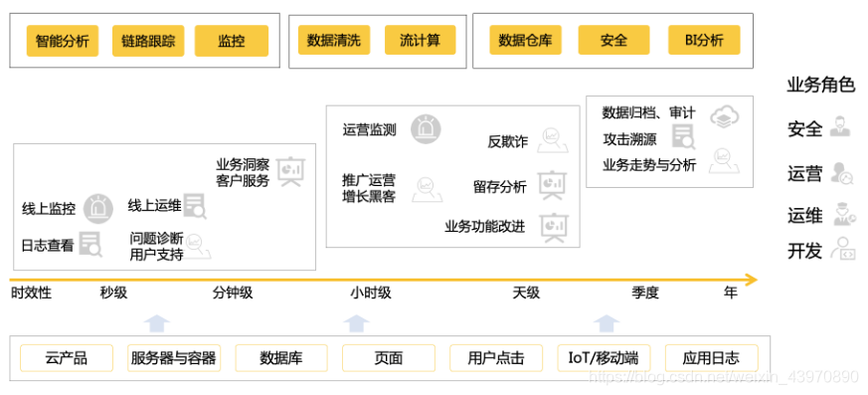Select the 用户点击 box
Image resolution: width=868 pixels, height=395 pixels.
[x=496, y=358]
